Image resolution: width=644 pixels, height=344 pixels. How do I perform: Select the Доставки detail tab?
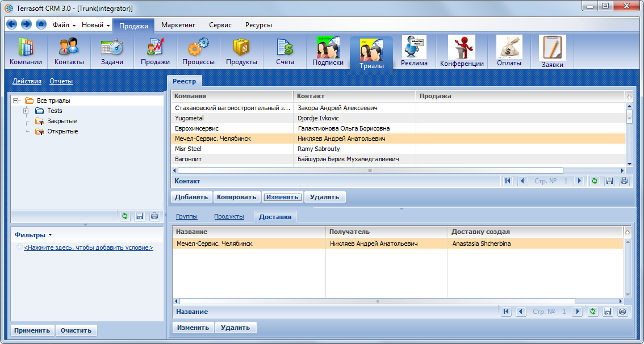point(275,217)
